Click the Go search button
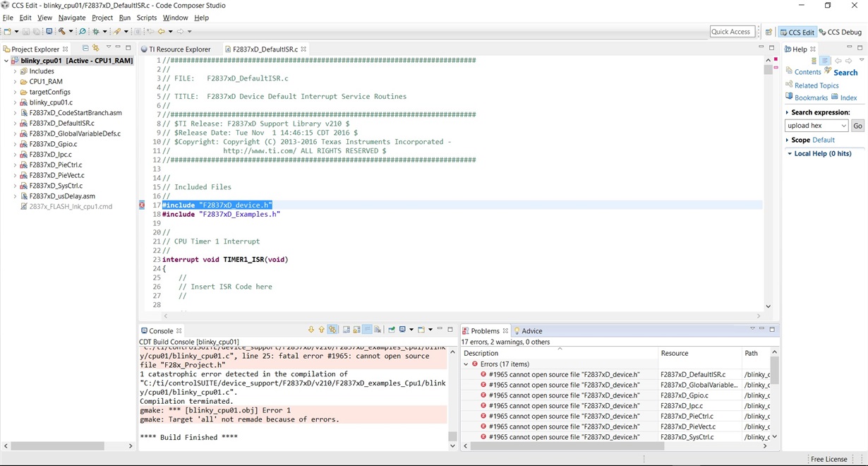This screenshot has width=868, height=466. [x=857, y=126]
